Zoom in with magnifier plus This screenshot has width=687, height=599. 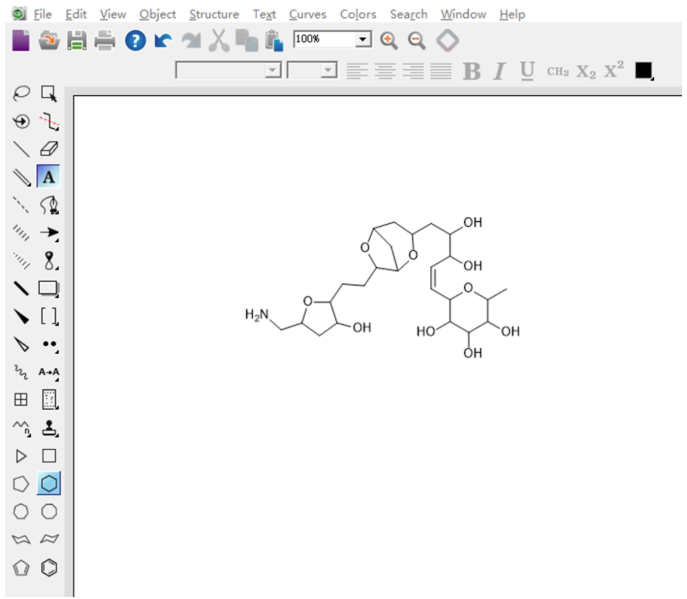pyautogui.click(x=389, y=41)
